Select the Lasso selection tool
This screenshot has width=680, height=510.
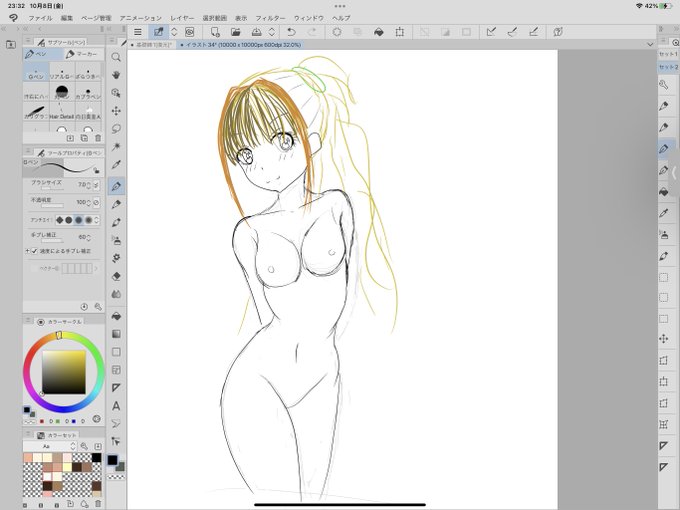click(116, 129)
